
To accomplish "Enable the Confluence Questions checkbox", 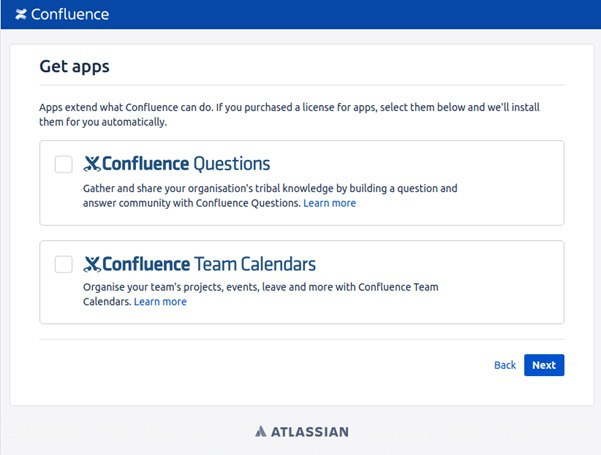I will point(64,164).
